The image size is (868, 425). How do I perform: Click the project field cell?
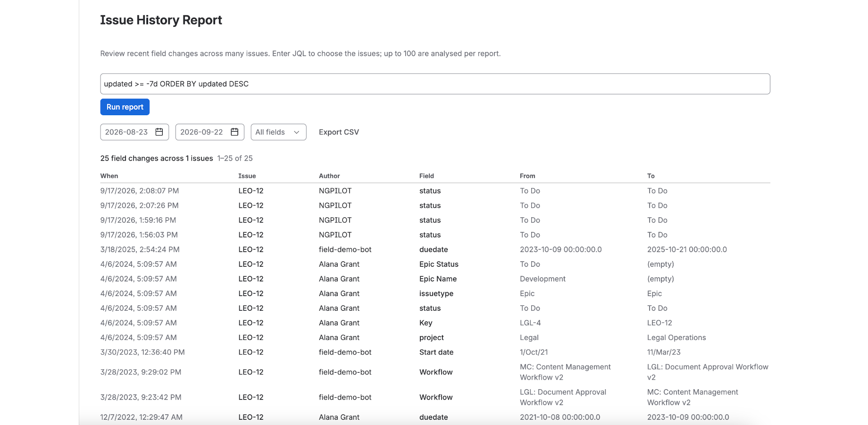coord(432,338)
